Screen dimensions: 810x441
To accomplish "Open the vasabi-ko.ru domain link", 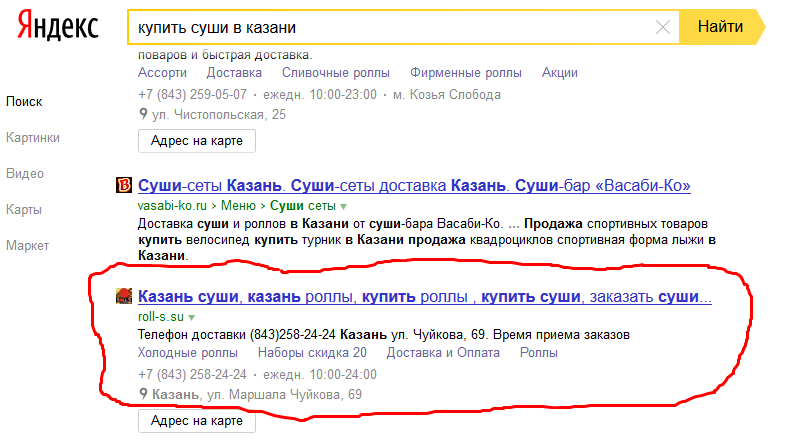I will coord(173,206).
